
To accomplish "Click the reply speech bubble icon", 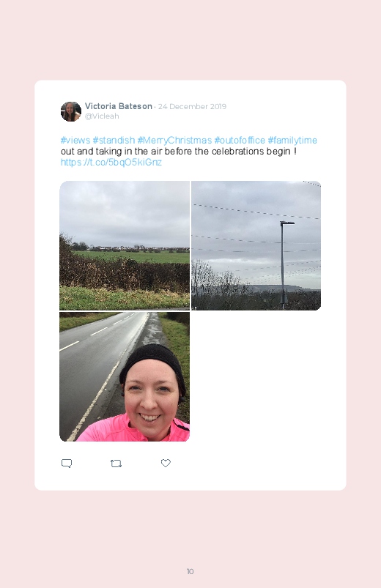I will click(x=67, y=464).
